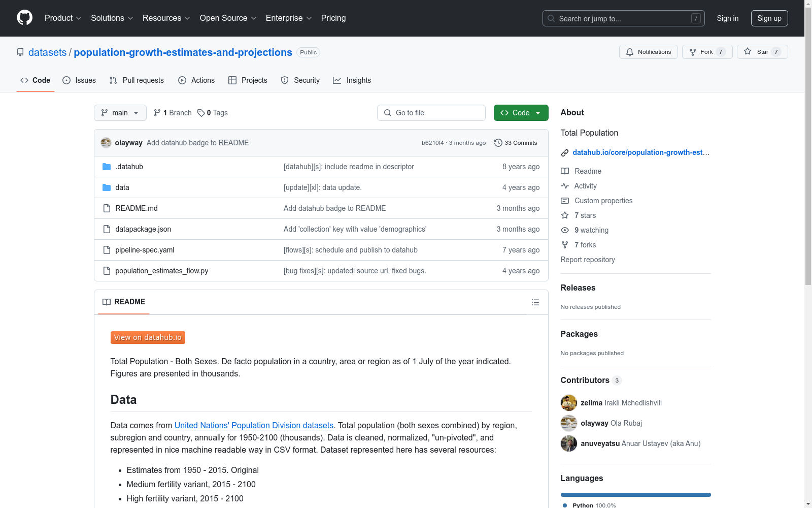
Task: View the 0 Tags link
Action: (213, 113)
